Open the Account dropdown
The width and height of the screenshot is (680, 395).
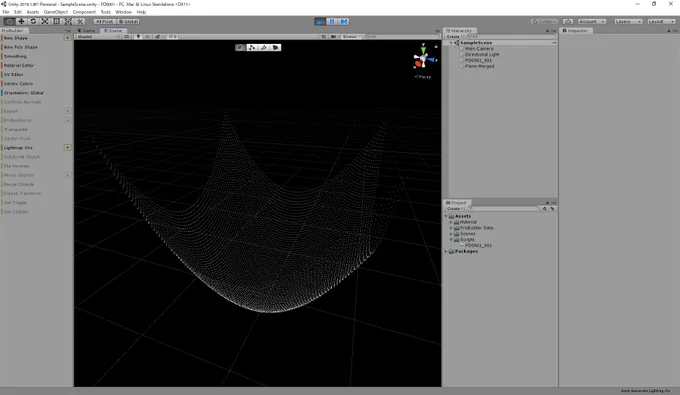point(592,21)
